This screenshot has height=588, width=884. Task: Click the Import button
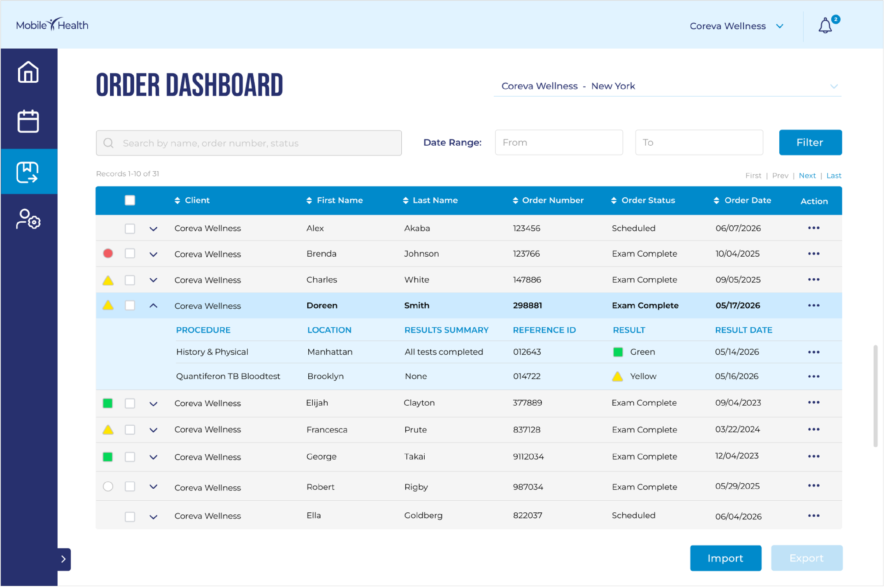tap(725, 558)
